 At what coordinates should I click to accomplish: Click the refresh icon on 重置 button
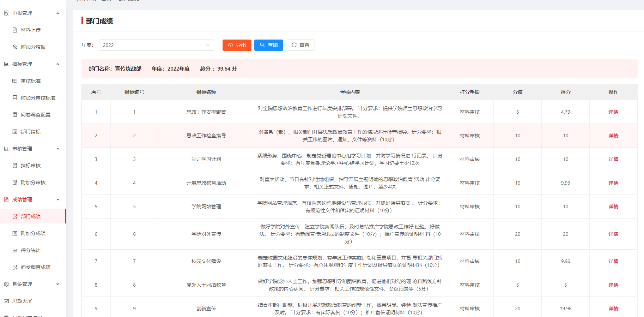(x=294, y=45)
